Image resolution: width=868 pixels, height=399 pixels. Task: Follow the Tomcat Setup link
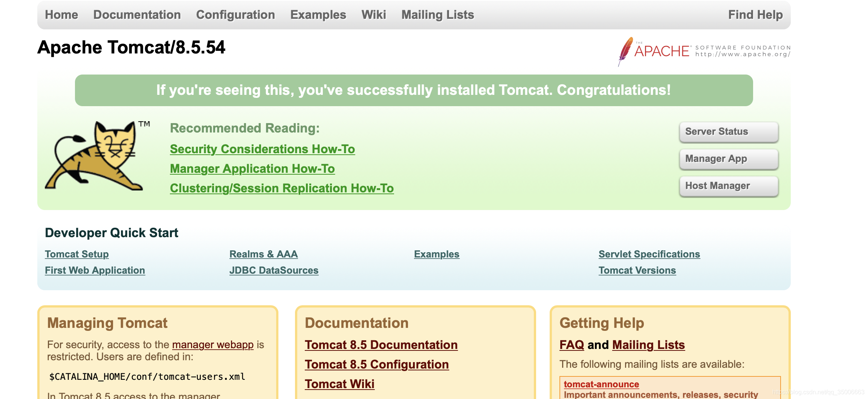pos(77,254)
